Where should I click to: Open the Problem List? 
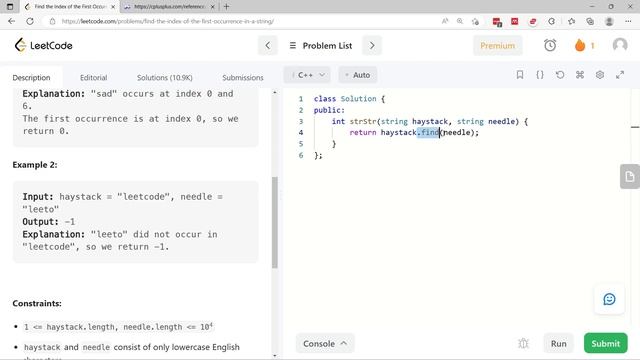321,46
